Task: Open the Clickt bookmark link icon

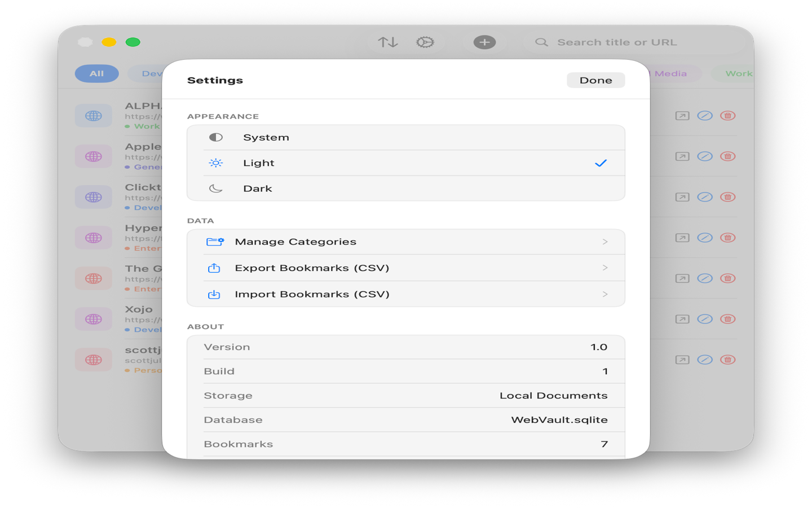Action: [682, 197]
